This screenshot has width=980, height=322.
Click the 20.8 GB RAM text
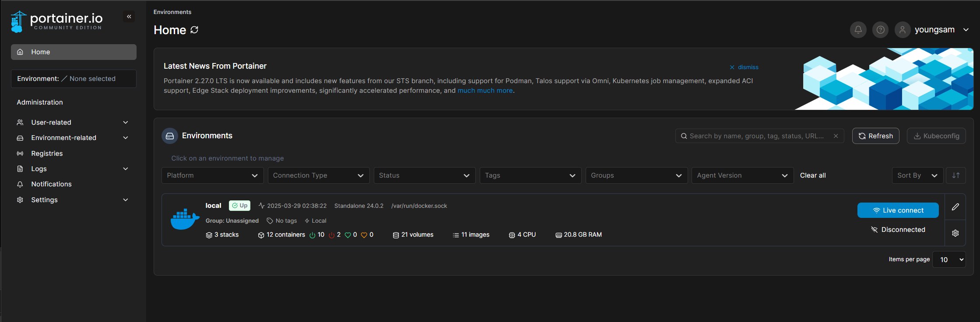(583, 235)
